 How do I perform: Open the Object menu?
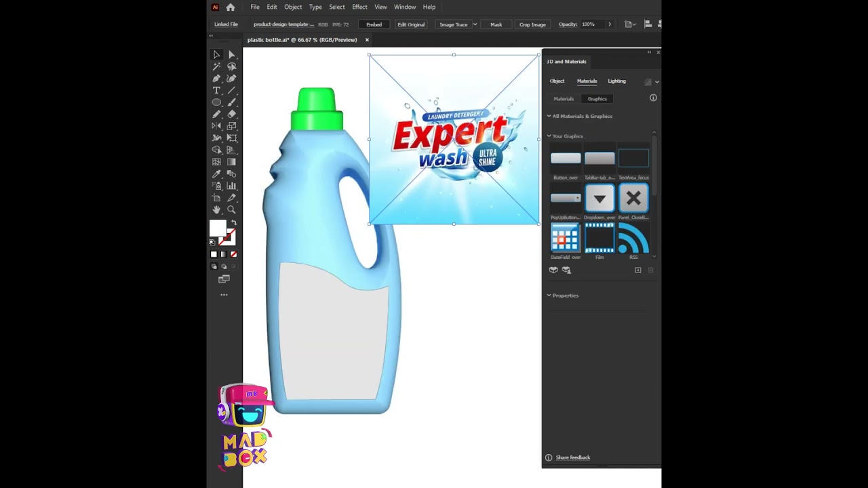[293, 7]
